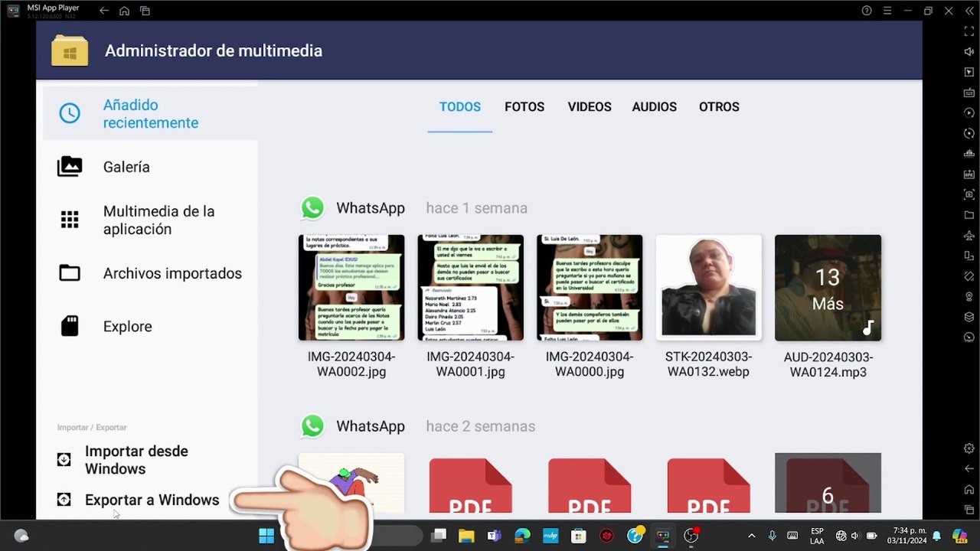Click the MSI App Player taskbar icon

[x=663, y=536]
